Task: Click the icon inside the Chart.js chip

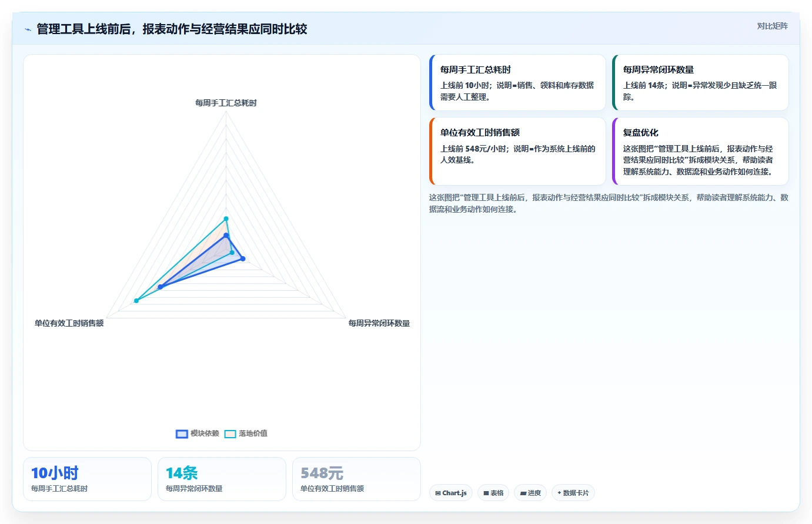Action: tap(438, 493)
